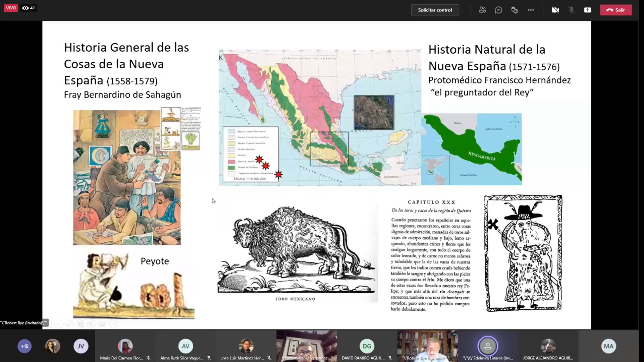Open the meeting chat icon
The height and width of the screenshot is (362, 644).
498,10
